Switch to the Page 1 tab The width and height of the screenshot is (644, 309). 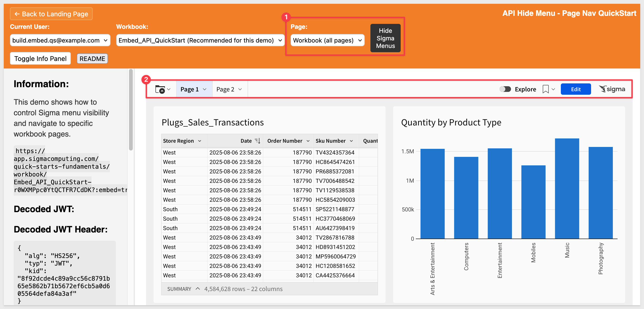[x=194, y=89]
